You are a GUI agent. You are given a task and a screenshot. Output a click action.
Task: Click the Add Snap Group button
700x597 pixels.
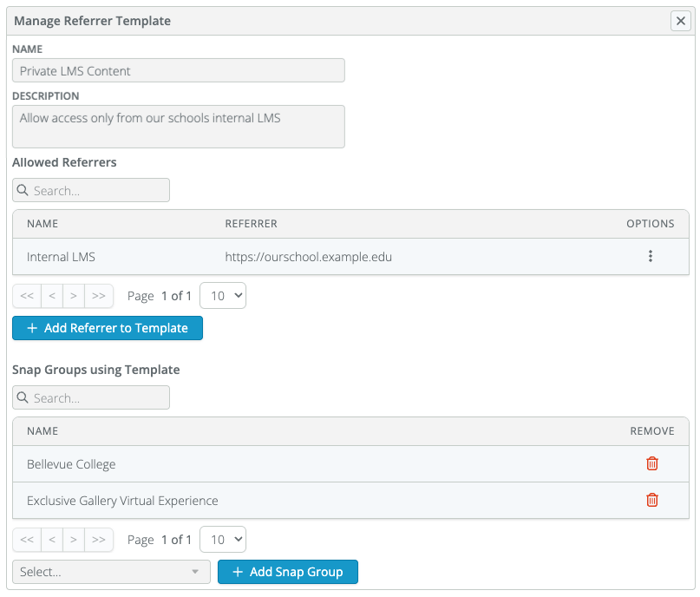287,572
